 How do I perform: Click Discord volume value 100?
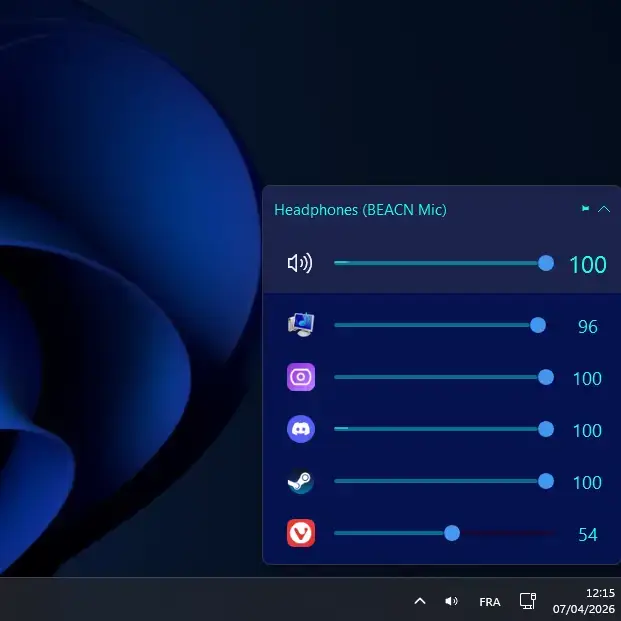pos(587,431)
